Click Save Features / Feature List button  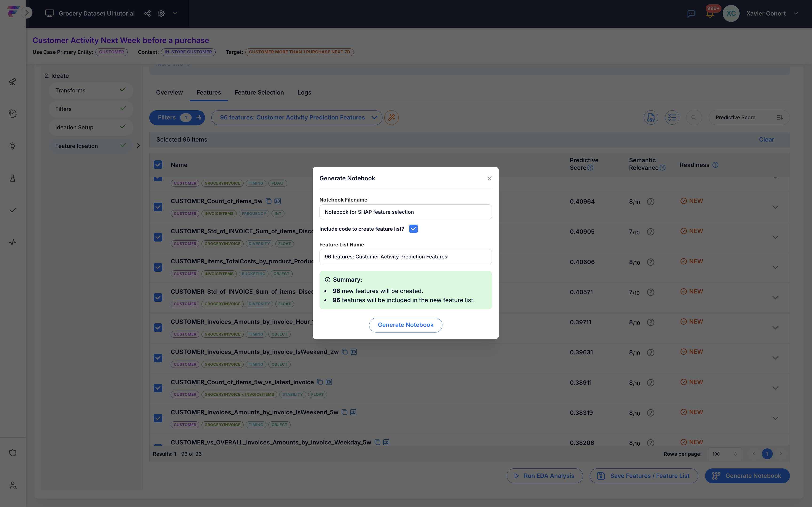tap(643, 475)
